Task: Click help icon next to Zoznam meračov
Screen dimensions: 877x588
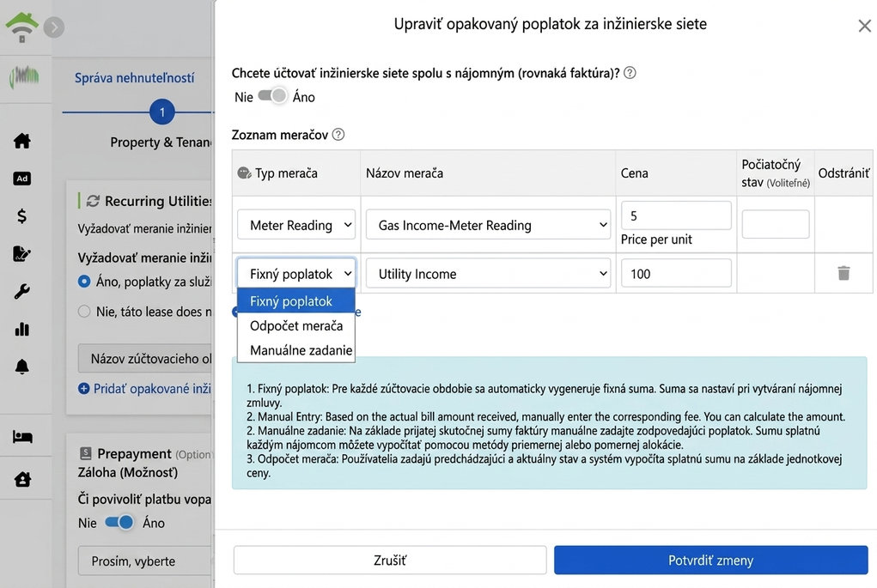Action: point(338,134)
